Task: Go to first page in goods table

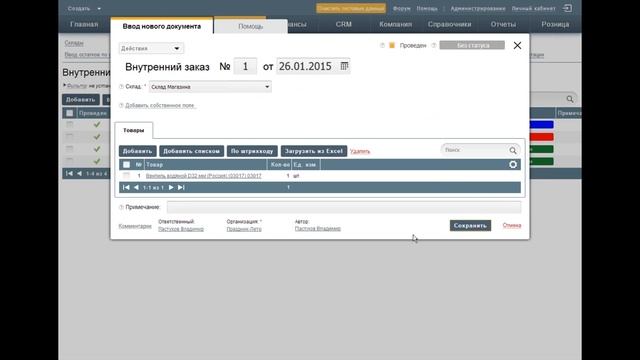Action: tap(126, 187)
